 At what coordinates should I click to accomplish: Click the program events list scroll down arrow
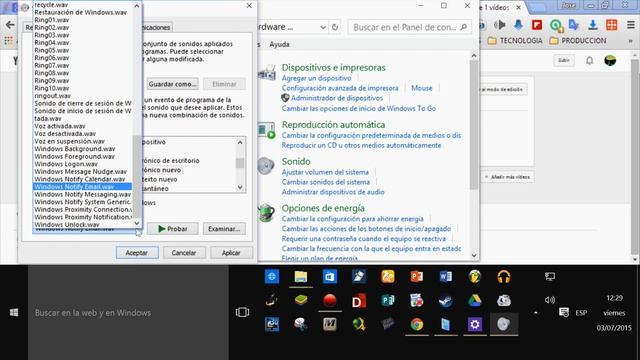tap(240, 188)
